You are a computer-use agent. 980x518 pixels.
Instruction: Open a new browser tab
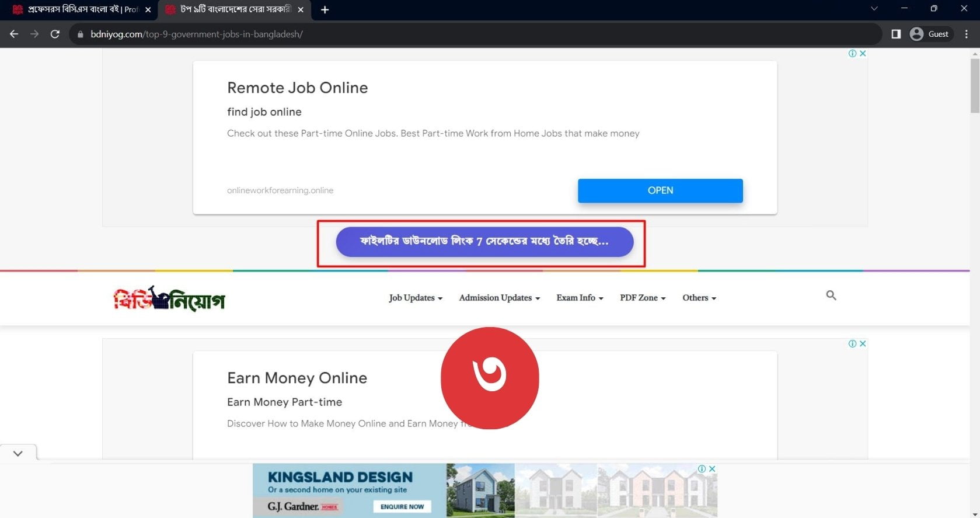325,10
